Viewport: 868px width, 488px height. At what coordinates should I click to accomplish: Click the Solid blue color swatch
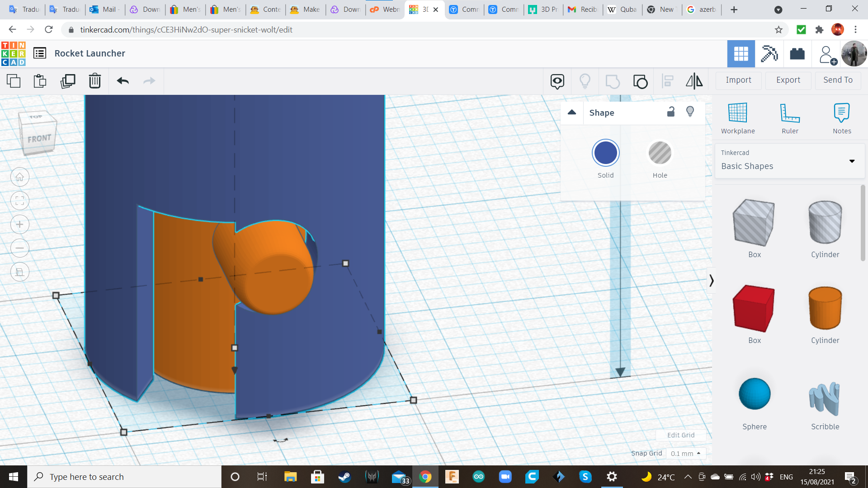(605, 153)
